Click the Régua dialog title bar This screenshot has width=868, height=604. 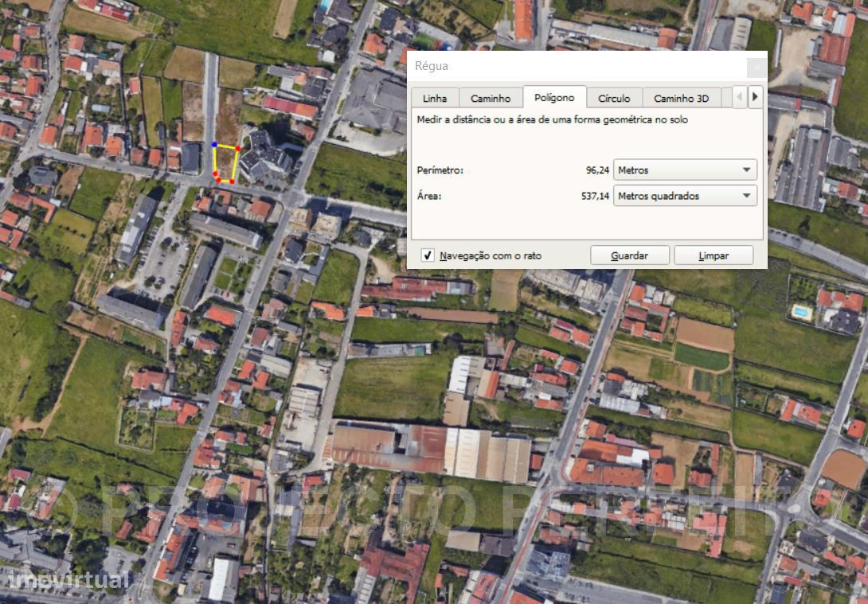tap(576, 66)
